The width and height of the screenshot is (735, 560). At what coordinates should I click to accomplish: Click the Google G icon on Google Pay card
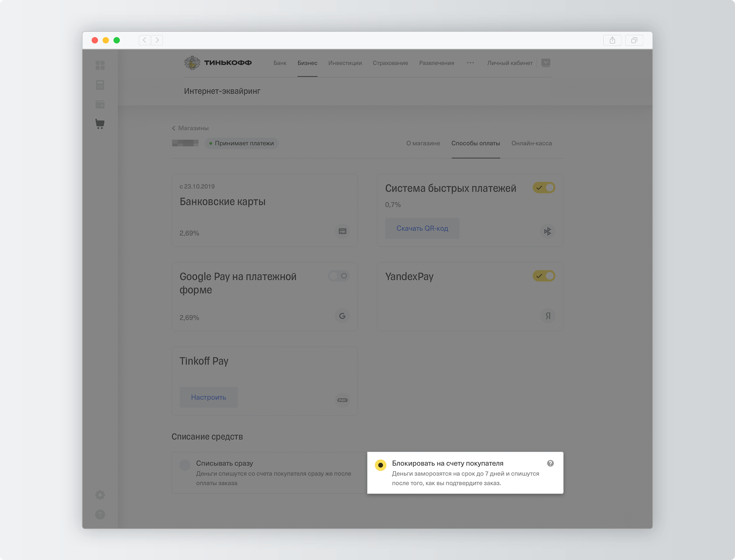pyautogui.click(x=343, y=316)
